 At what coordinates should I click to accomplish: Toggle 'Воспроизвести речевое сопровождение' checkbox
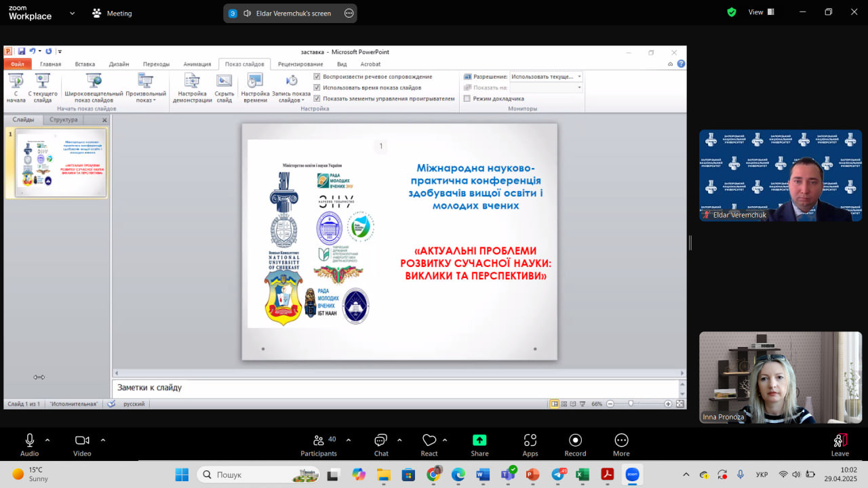317,77
